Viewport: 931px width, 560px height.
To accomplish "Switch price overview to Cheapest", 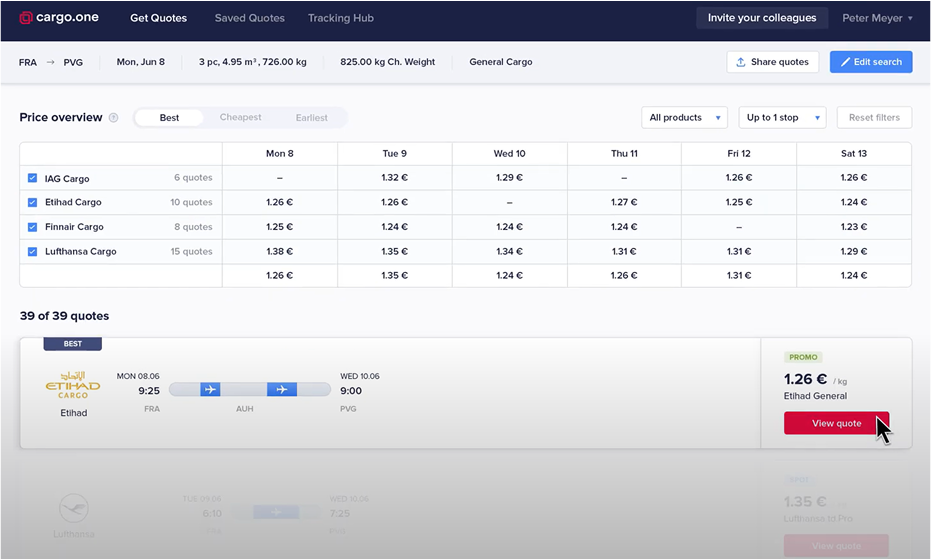I will 240,118.
